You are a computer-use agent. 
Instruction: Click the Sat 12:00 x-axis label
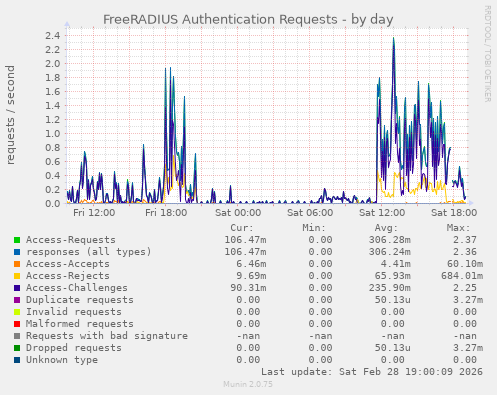point(382,213)
